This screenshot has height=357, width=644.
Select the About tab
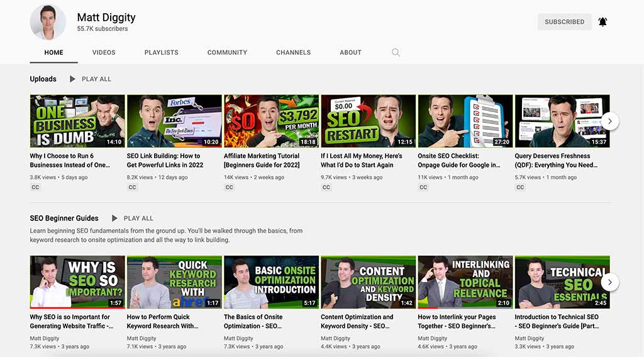pyautogui.click(x=350, y=52)
